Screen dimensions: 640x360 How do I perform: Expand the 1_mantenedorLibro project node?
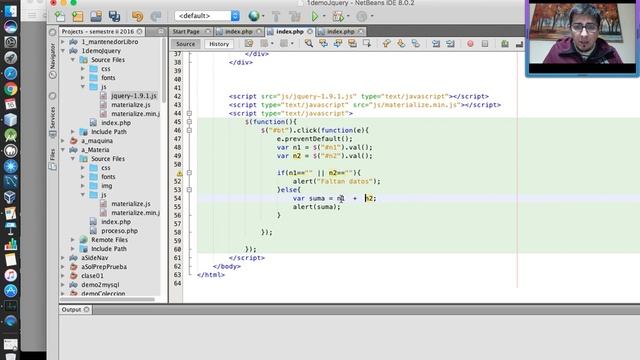63,42
